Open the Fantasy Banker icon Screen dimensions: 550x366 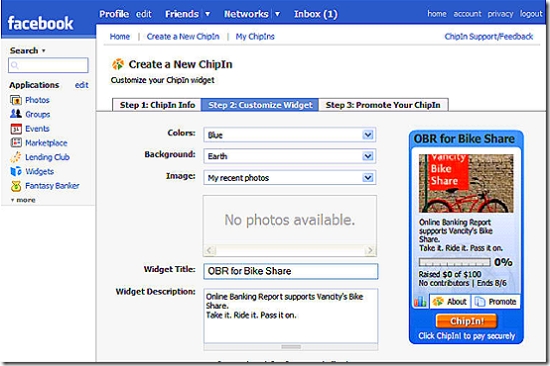pos(16,186)
